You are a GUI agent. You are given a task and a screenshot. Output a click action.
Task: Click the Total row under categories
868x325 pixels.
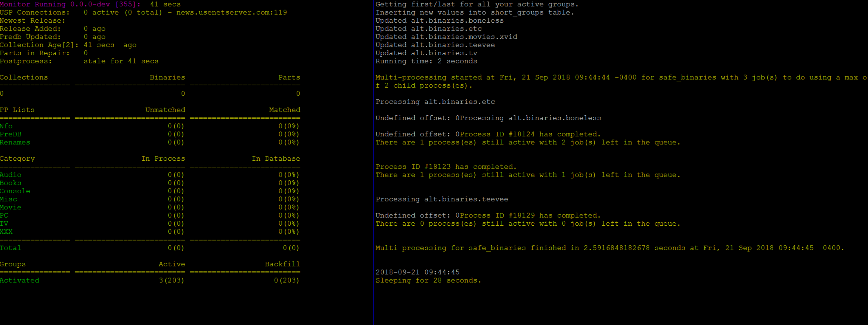[11, 248]
